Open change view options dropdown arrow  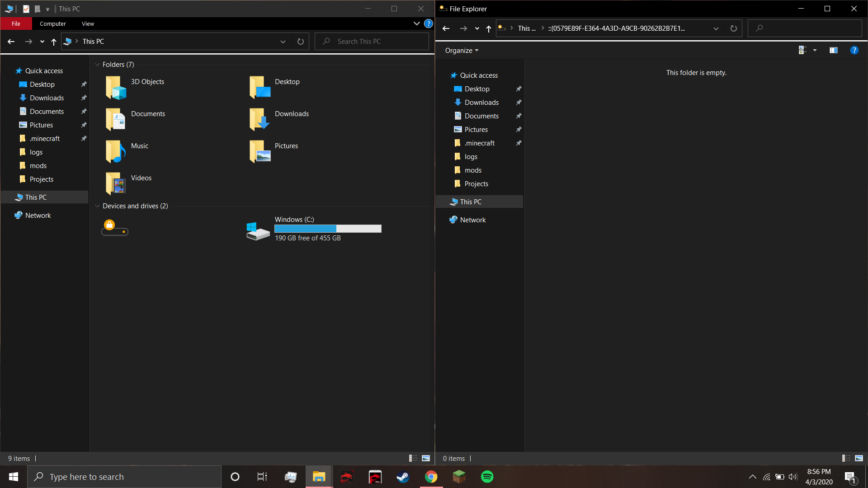point(815,51)
